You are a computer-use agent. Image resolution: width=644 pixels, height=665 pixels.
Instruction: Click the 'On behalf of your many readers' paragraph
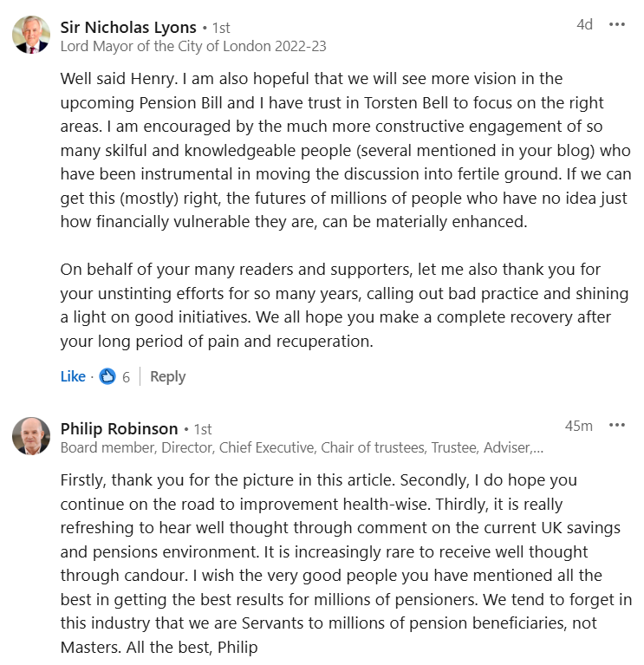coord(343,305)
